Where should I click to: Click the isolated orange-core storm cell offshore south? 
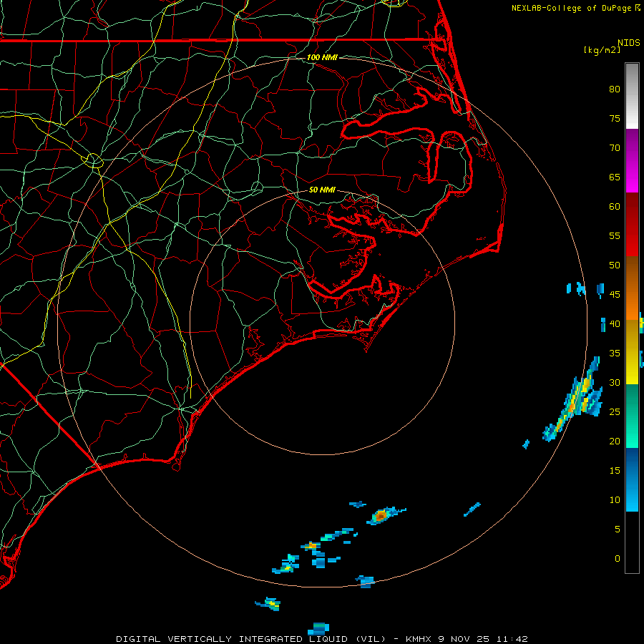point(381,515)
